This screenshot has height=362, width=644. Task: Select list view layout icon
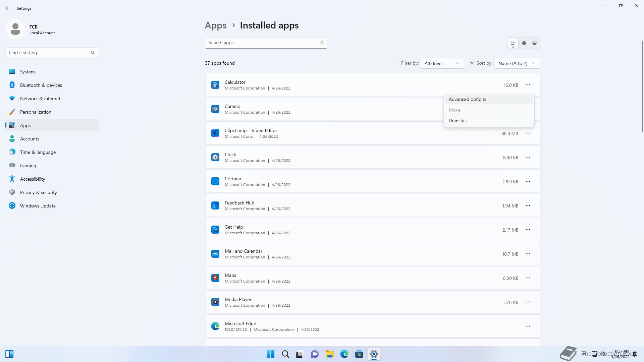click(x=513, y=43)
